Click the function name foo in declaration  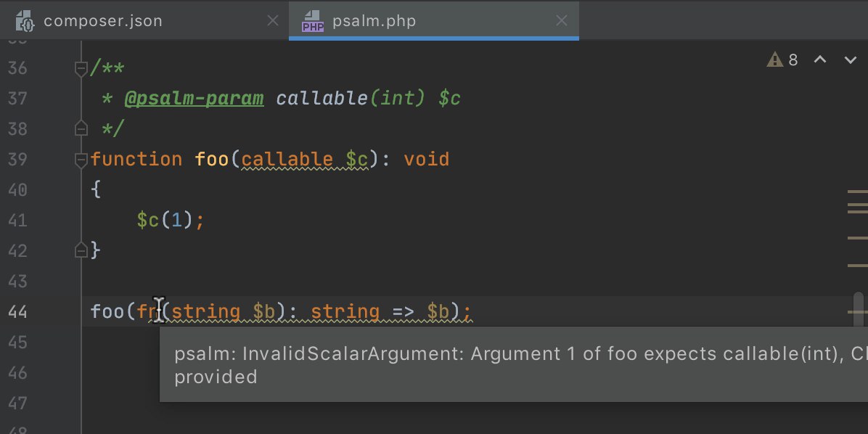coord(211,160)
